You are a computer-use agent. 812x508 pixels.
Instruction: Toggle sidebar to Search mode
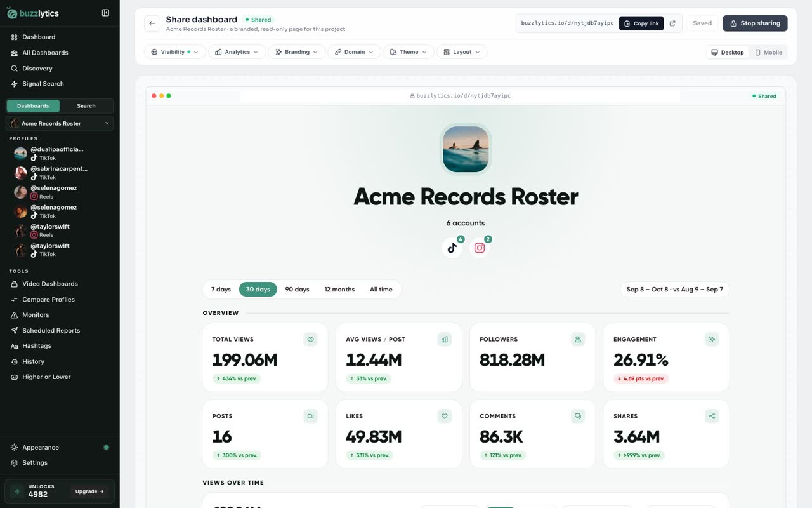[86, 106]
